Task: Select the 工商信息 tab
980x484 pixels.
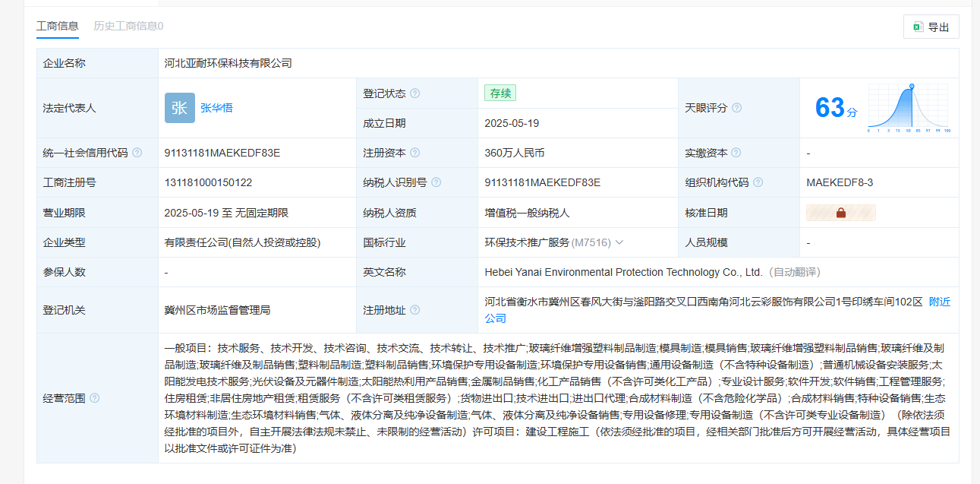Action: click(58, 26)
